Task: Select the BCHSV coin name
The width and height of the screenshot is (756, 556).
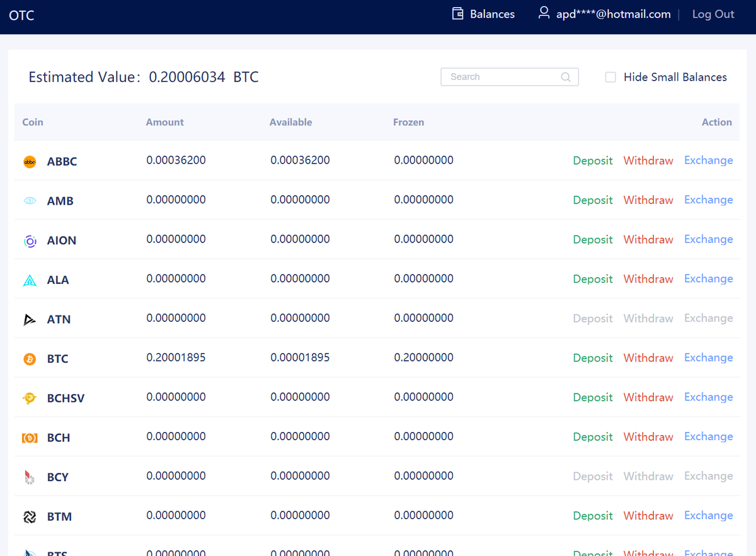Action: 66,399
